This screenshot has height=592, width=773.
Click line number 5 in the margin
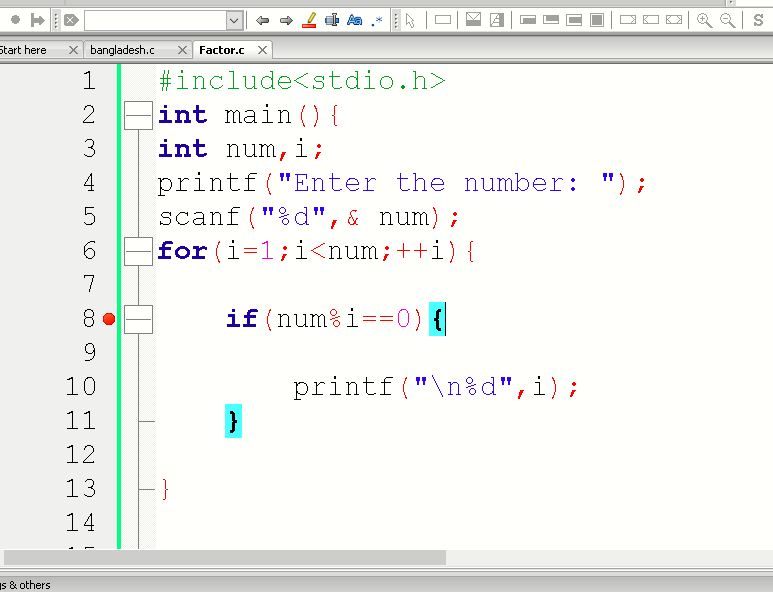point(89,216)
